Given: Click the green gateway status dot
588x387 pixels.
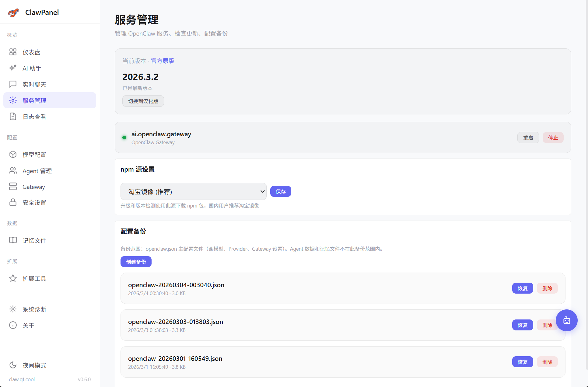Looking at the screenshot, I should 124,138.
